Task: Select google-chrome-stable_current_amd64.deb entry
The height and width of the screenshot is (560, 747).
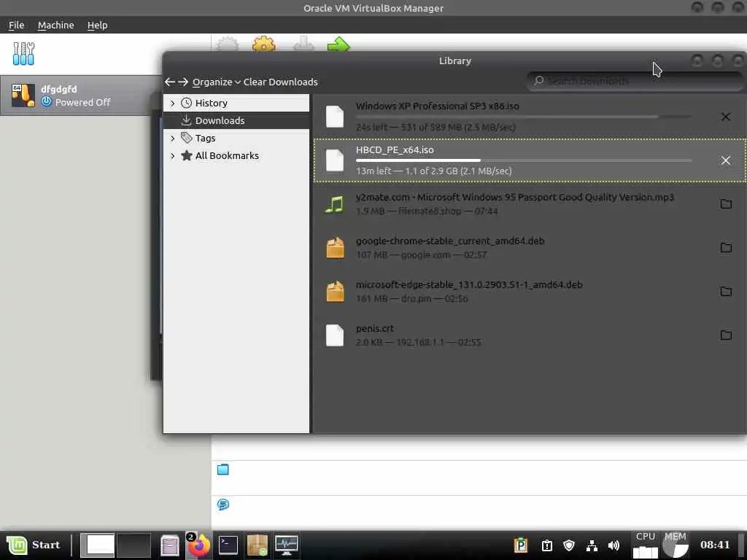Action: pos(530,248)
